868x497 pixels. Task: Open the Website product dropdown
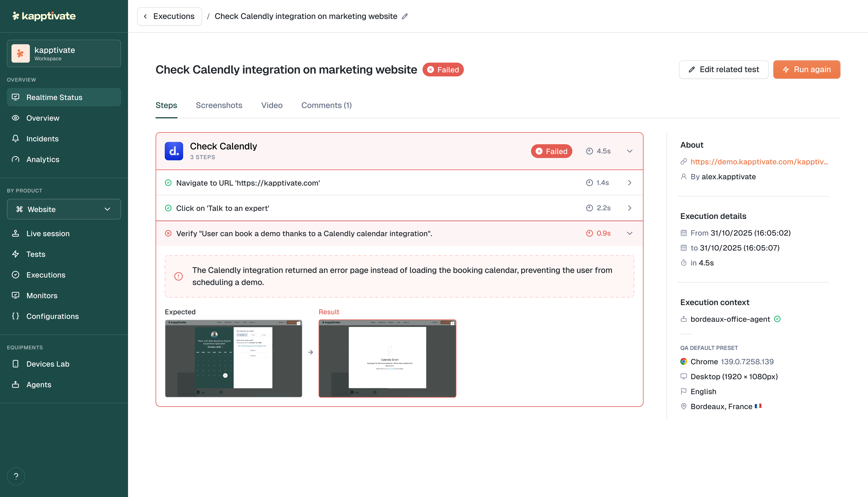point(64,209)
